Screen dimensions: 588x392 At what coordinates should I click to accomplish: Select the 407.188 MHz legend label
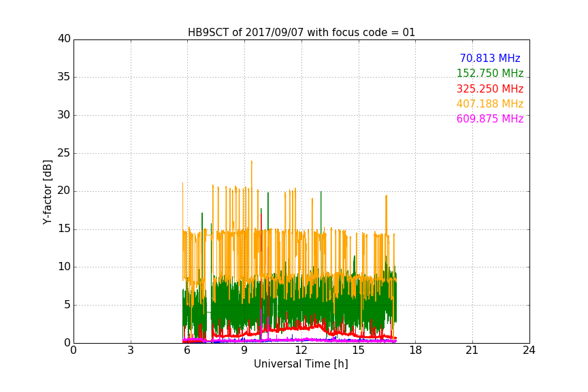pos(490,103)
